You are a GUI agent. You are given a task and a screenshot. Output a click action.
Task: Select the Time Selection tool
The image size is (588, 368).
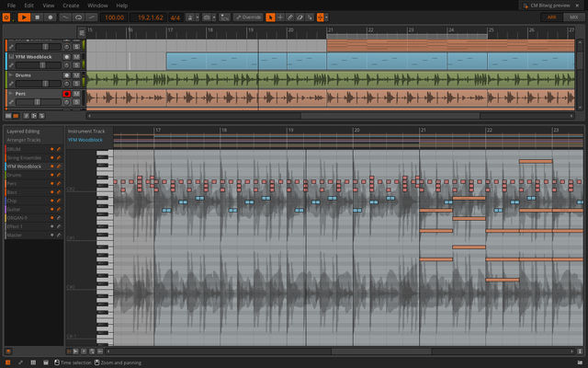point(280,17)
